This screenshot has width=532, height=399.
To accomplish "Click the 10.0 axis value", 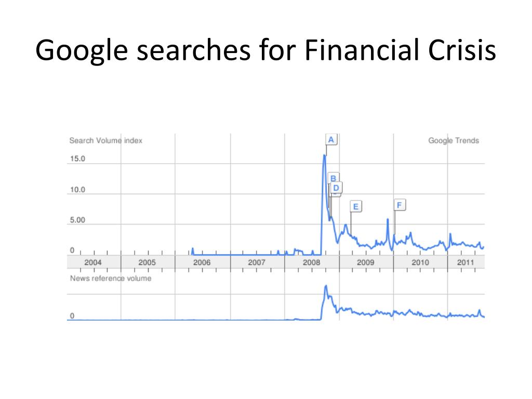I will point(78,190).
